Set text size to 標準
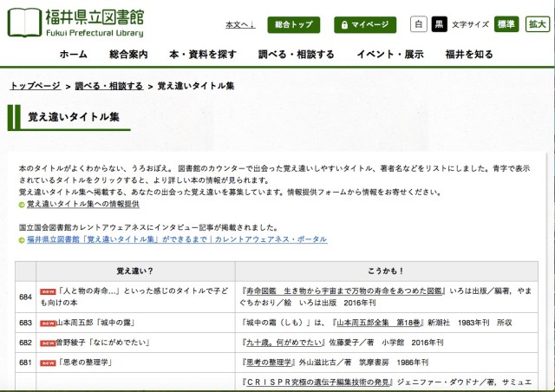 tap(506, 24)
